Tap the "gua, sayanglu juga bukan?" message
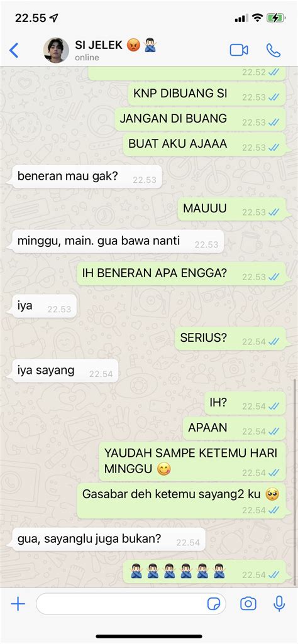This screenshot has height=644, width=298. point(108,540)
